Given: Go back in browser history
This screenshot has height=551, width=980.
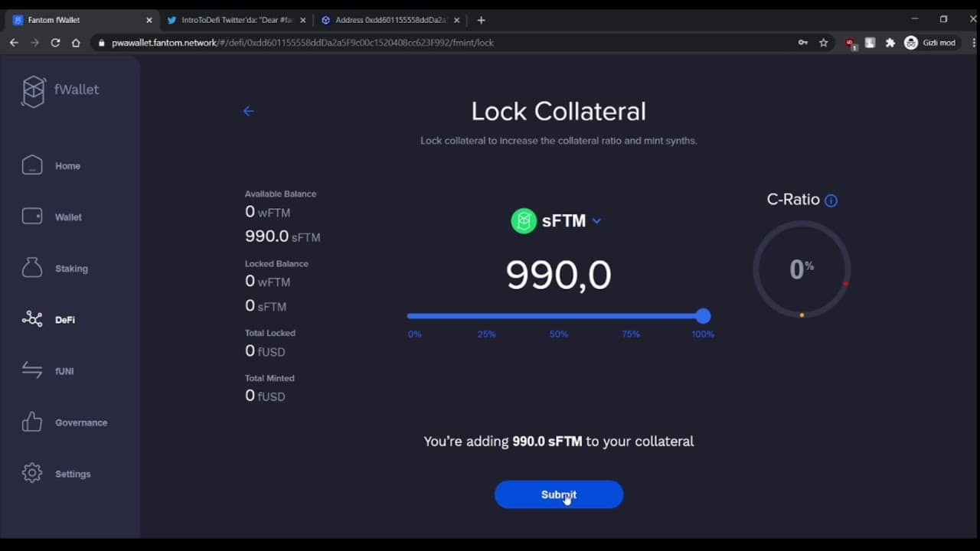Looking at the screenshot, I should (x=14, y=43).
